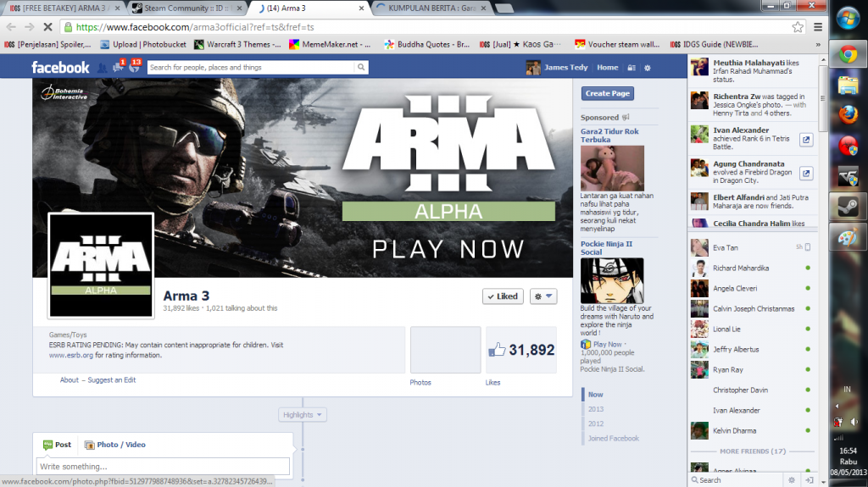
Task: Open the Photos thumbnail box
Action: pyautogui.click(x=446, y=350)
